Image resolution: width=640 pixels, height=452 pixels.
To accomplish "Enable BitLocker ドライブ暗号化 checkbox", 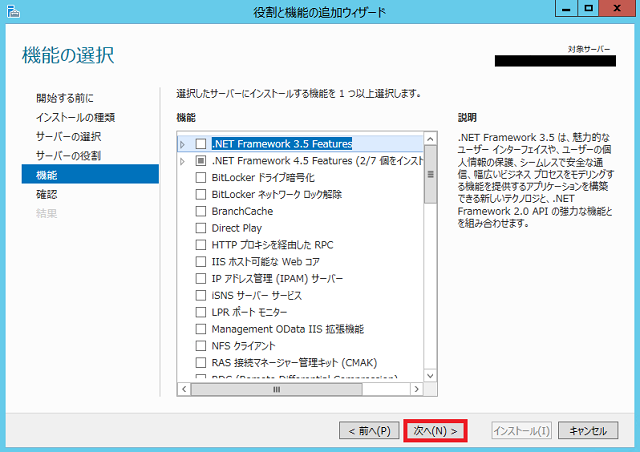I will 201,178.
